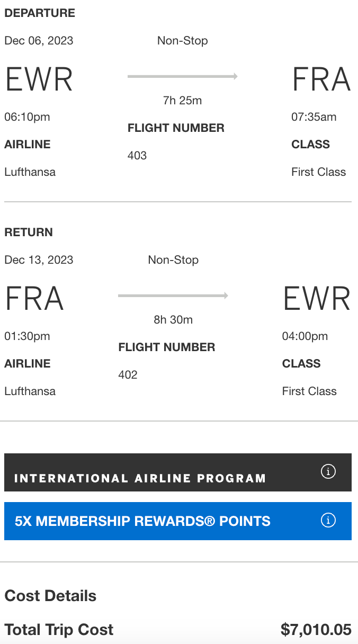358x644 pixels.
Task: Select the Non-Stop label on the return flight
Action: (173, 260)
